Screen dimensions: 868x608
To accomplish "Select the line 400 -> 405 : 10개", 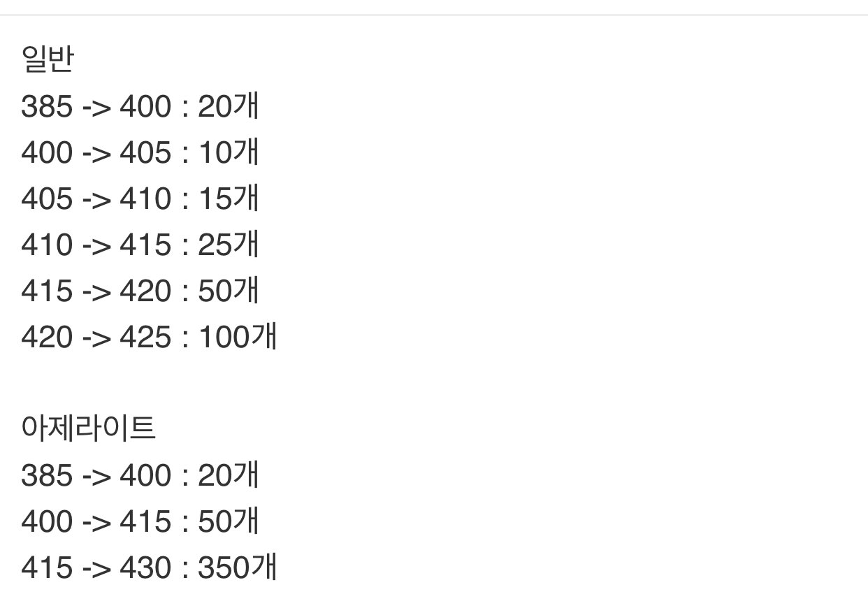I will (140, 152).
